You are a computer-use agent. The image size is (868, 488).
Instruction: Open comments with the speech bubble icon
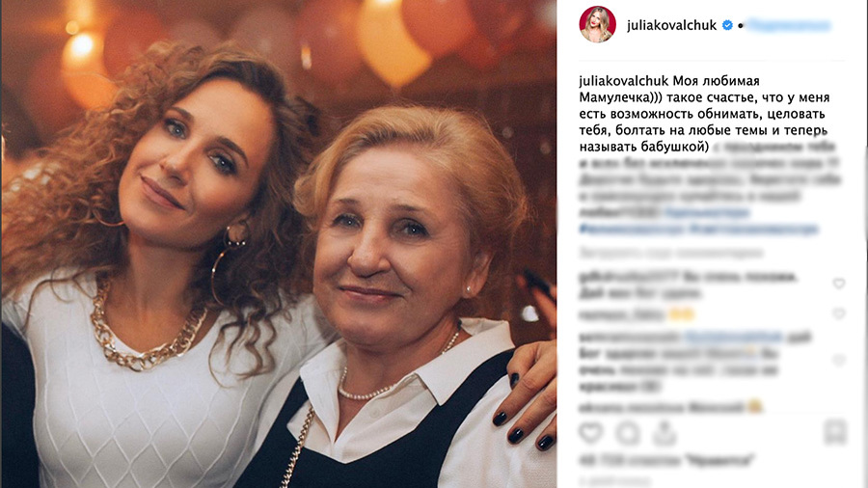628,433
